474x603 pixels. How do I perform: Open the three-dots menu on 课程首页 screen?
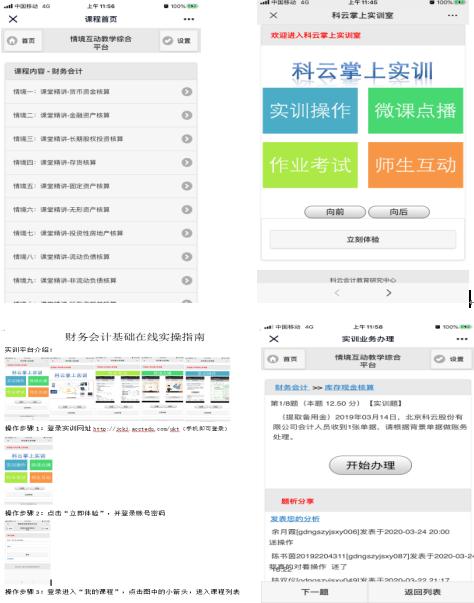[x=189, y=19]
